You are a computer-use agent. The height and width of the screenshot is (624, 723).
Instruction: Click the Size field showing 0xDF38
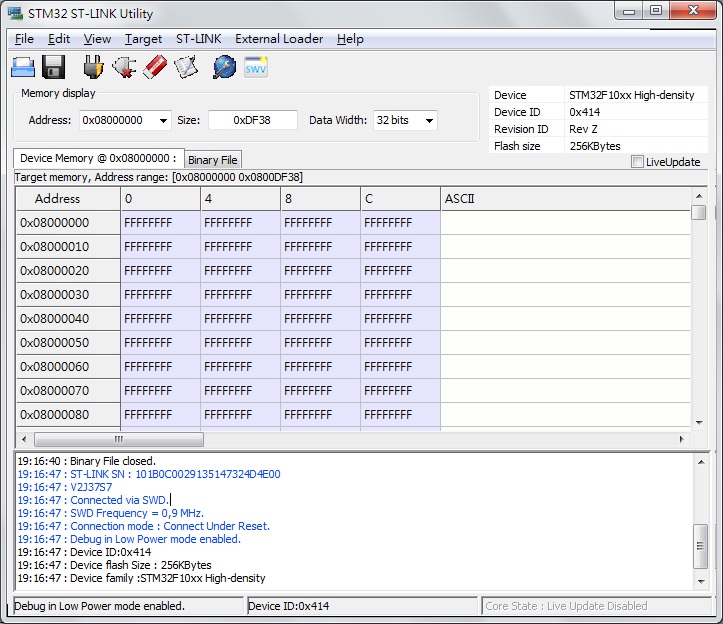click(x=252, y=120)
